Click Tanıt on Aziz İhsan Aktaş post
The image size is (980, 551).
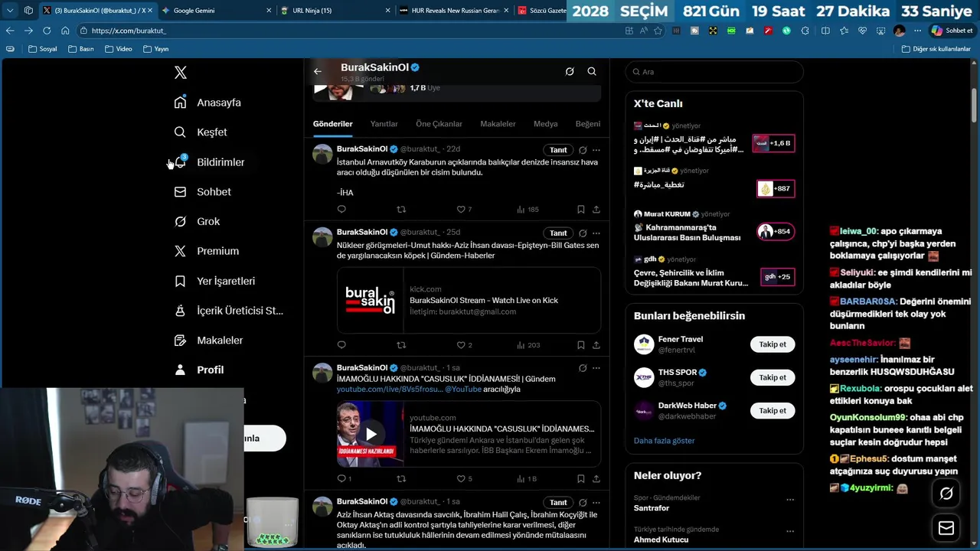coord(558,503)
